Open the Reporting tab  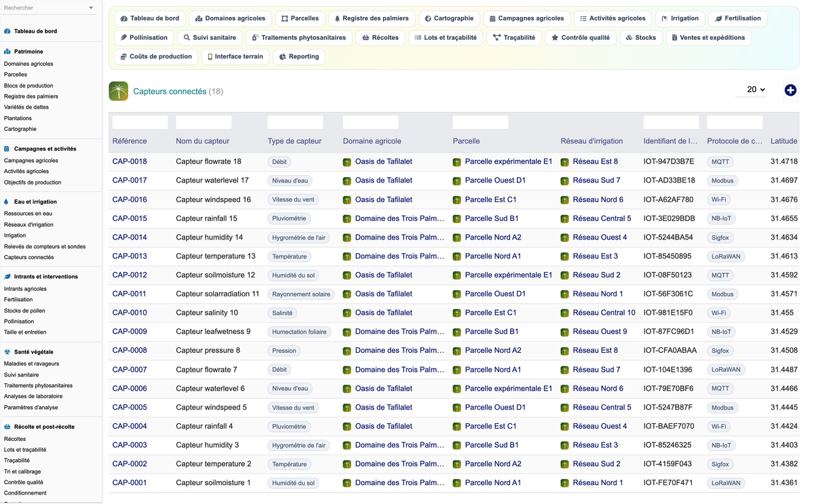(299, 56)
